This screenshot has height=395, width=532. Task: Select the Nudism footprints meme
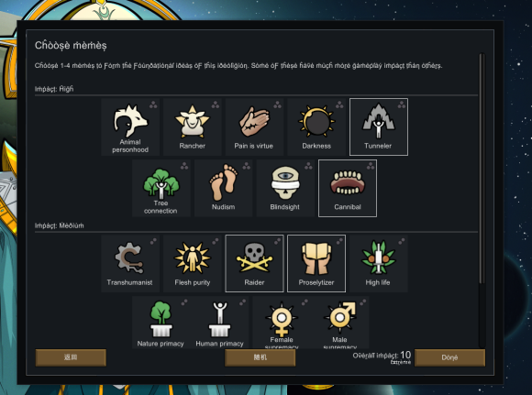click(223, 188)
